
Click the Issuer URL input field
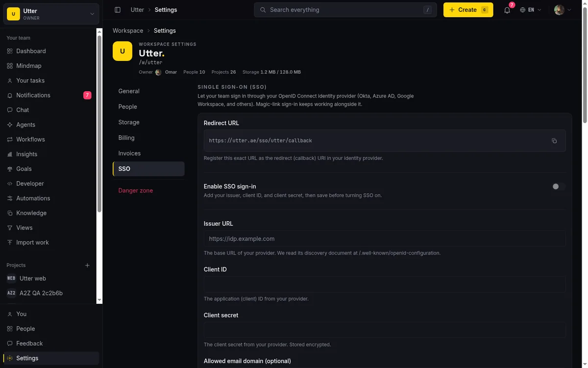pyautogui.click(x=385, y=239)
